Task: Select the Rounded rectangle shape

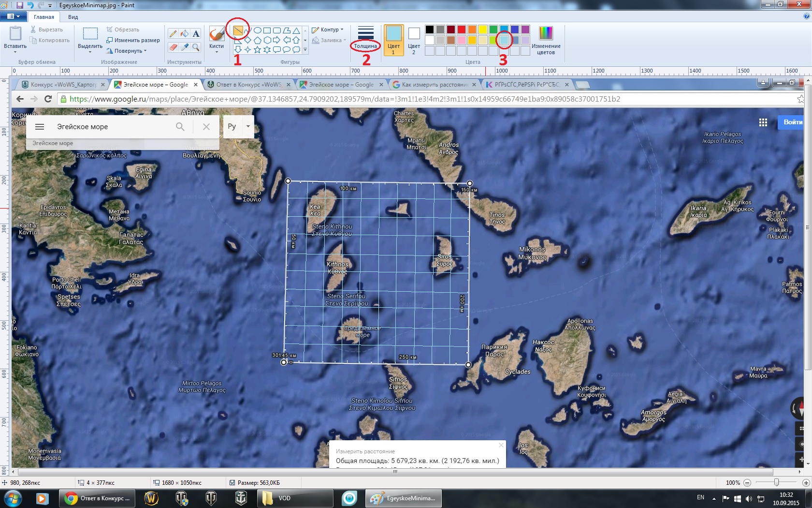Action: click(276, 30)
